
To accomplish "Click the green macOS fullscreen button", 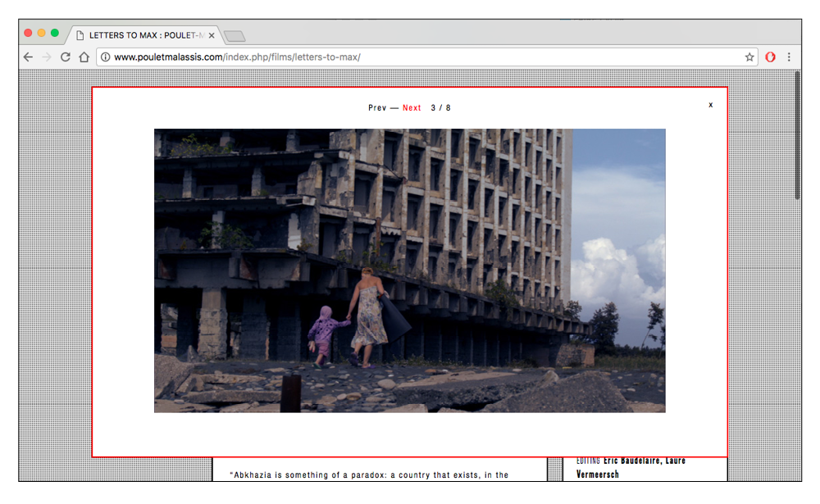I will click(54, 33).
